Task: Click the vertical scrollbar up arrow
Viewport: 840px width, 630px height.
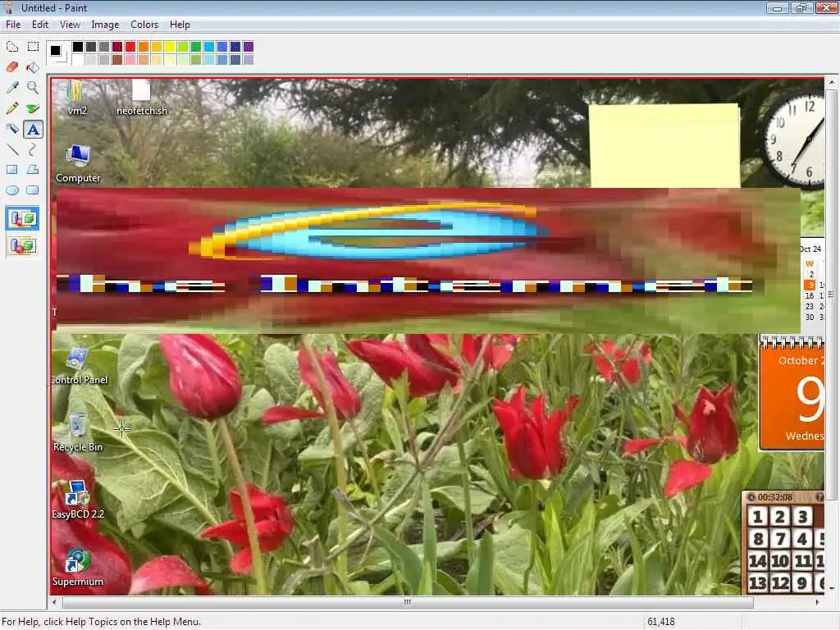Action: click(x=832, y=83)
